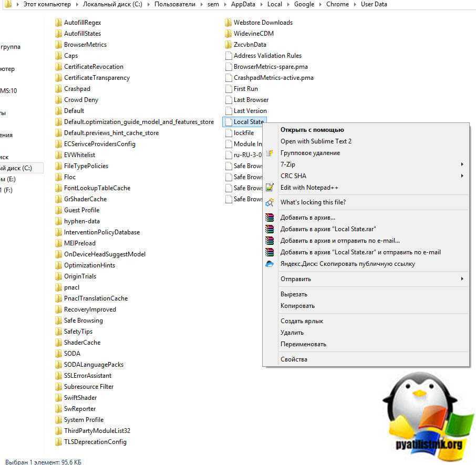The image size is (476, 465).
Task: Choose Переименовать from the context menu
Action: click(303, 344)
